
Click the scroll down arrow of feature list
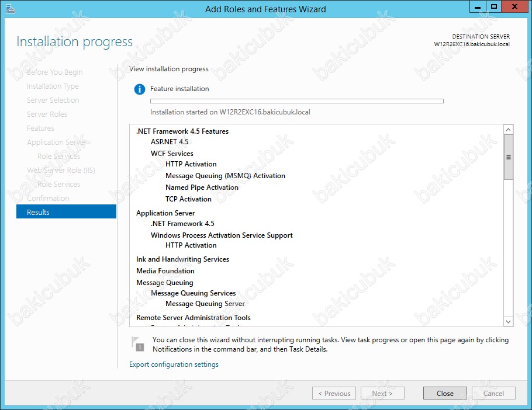508,322
